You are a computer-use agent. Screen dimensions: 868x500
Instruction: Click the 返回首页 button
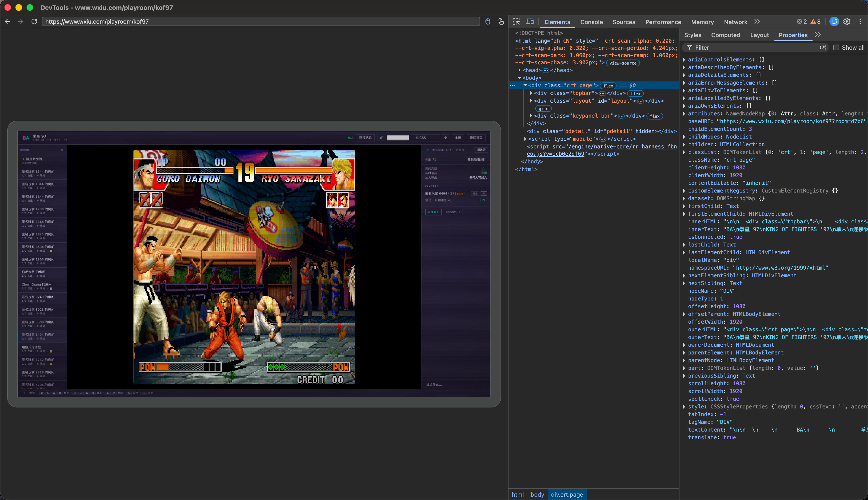[476, 138]
